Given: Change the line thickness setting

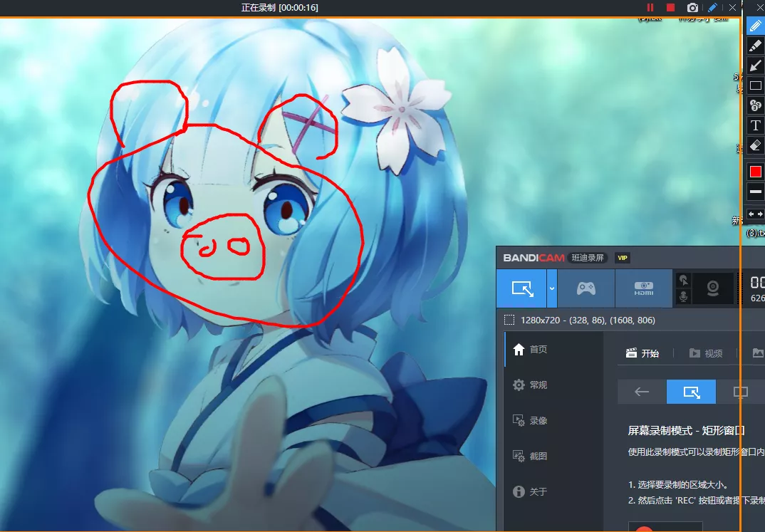Looking at the screenshot, I should [756, 192].
